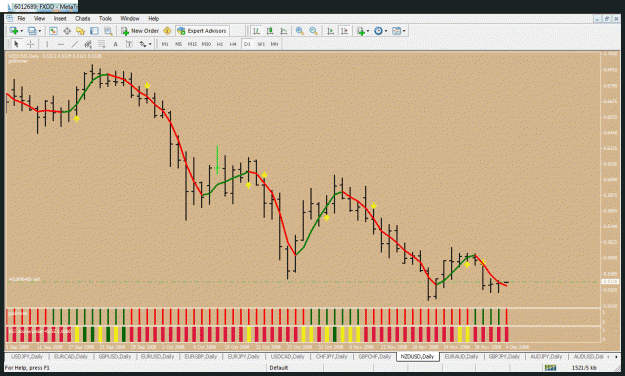This screenshot has width=625, height=376.
Task: Open the View menu
Action: [39, 18]
